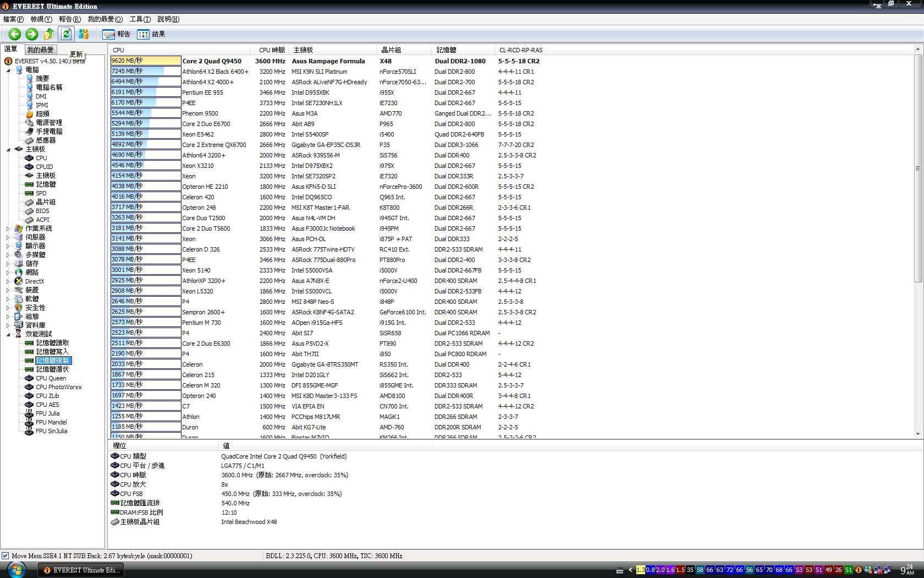Sort by the 主機板 column header
The image size is (924, 578).
(333, 50)
